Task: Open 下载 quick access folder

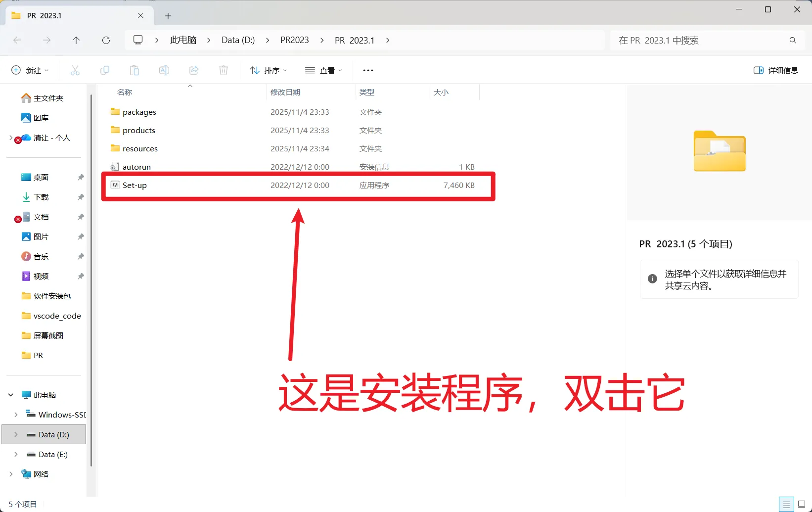Action: coord(35,197)
